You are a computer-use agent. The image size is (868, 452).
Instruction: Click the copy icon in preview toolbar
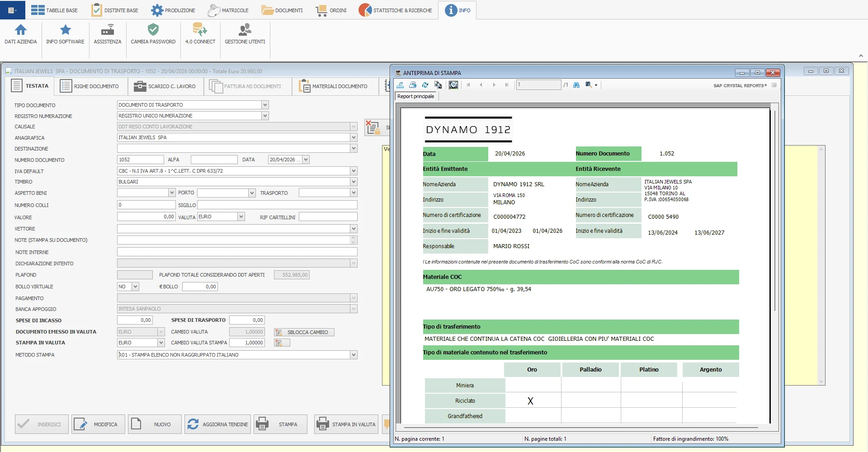click(438, 85)
